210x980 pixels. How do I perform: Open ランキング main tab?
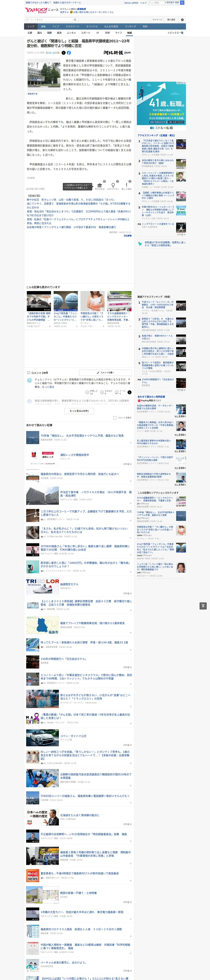point(130,27)
